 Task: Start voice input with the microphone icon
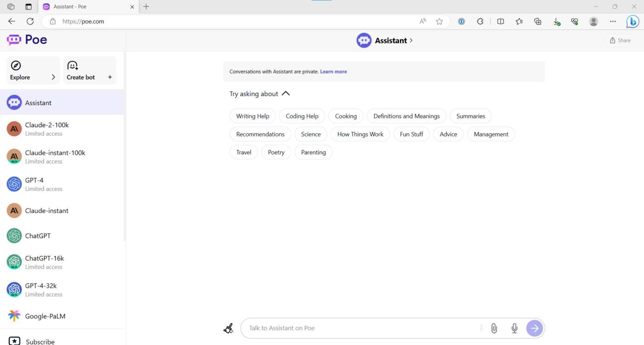point(514,328)
